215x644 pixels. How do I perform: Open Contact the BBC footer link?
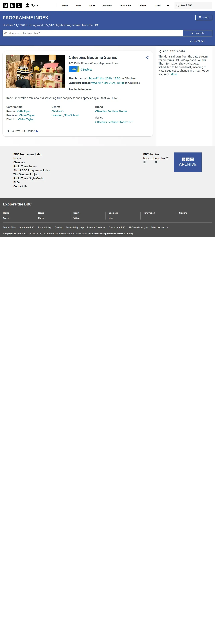point(117,228)
